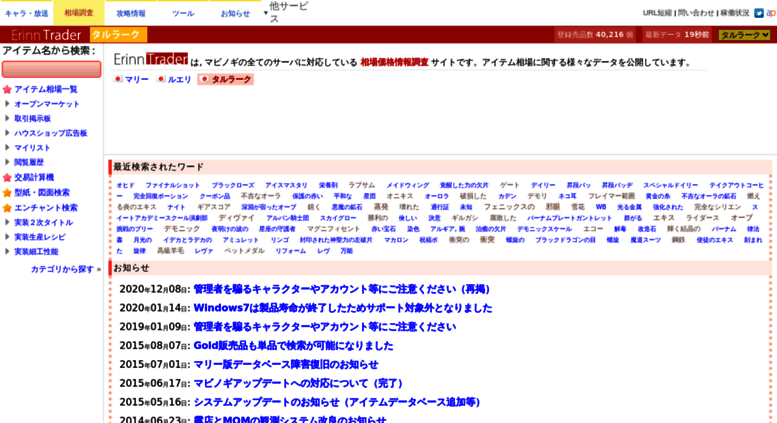777x423 pixels.
Task: Open オープンマーケット in the sidebar
Action: (47, 104)
